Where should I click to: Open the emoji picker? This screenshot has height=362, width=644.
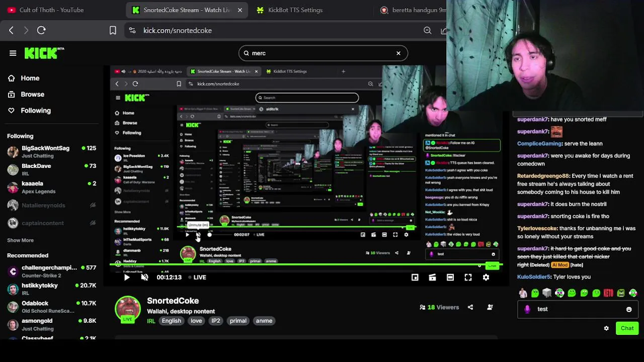coord(629,309)
